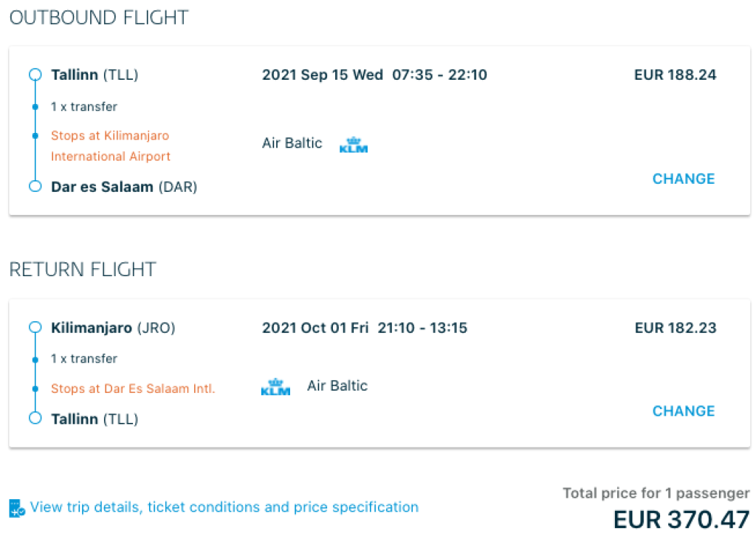Click the Dar es Salaam arrival circle marker
The width and height of the screenshot is (756, 542).
pyautogui.click(x=35, y=186)
